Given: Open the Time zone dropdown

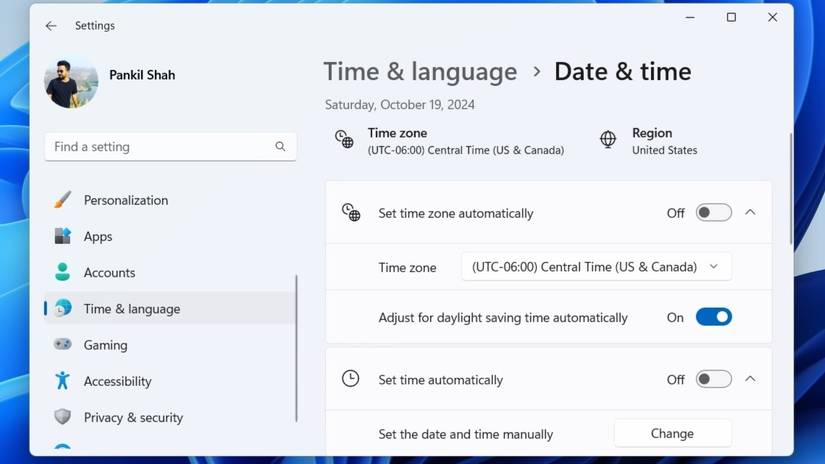Looking at the screenshot, I should click(596, 267).
